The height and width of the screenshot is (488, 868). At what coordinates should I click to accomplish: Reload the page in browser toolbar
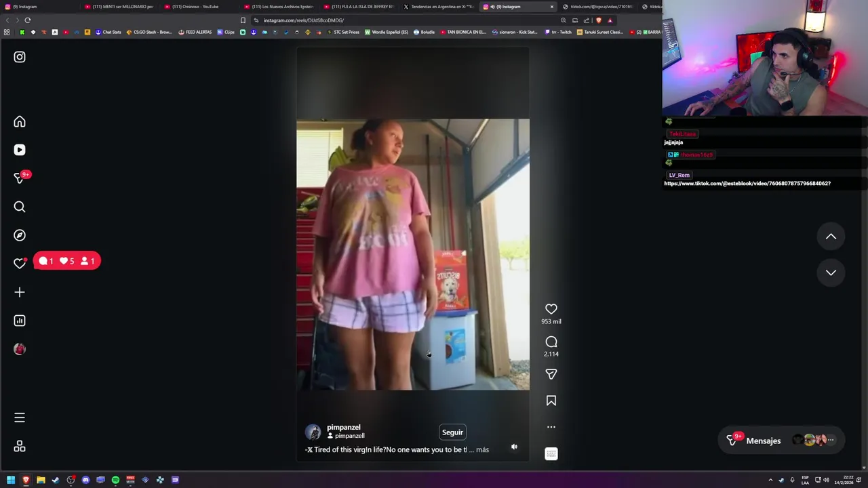click(28, 20)
